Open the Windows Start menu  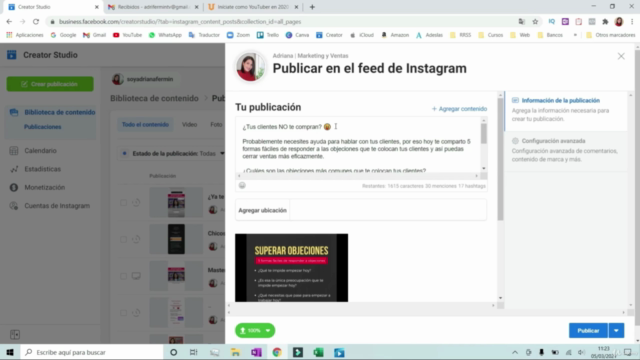10,352
